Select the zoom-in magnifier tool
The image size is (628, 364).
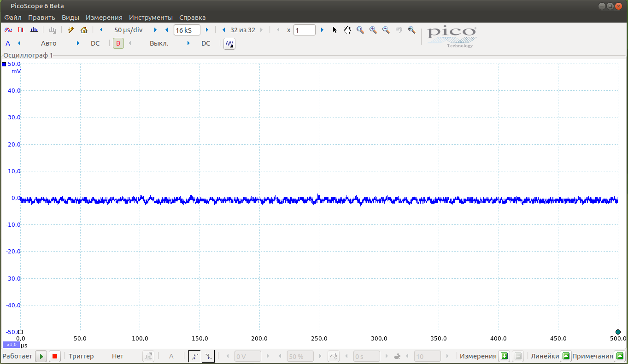tap(373, 30)
